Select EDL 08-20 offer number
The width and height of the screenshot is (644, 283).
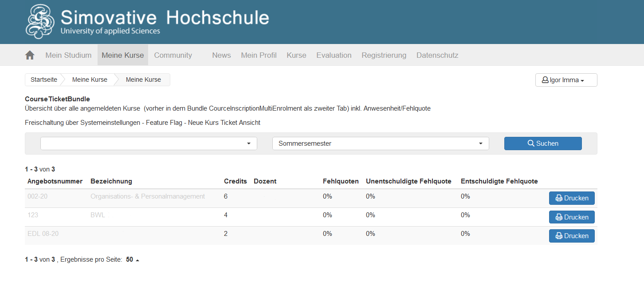(x=43, y=234)
